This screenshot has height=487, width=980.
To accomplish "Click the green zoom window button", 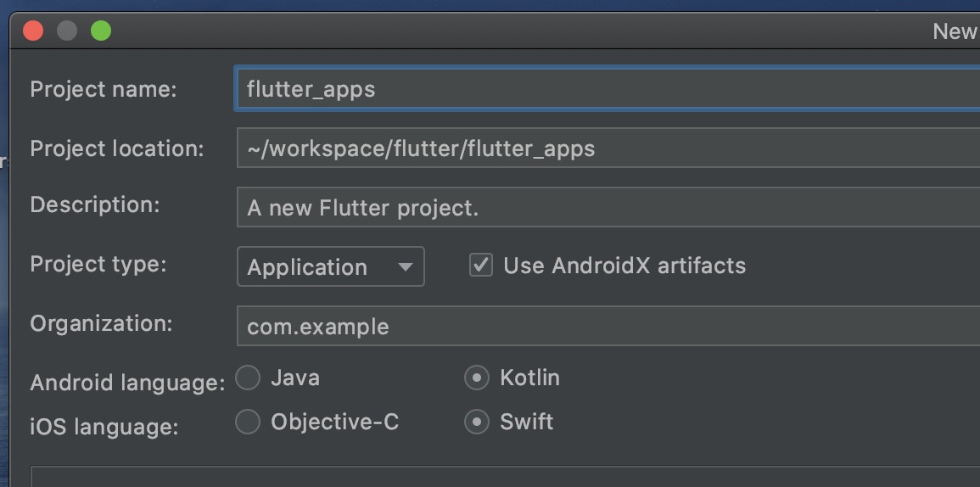I will (x=101, y=31).
